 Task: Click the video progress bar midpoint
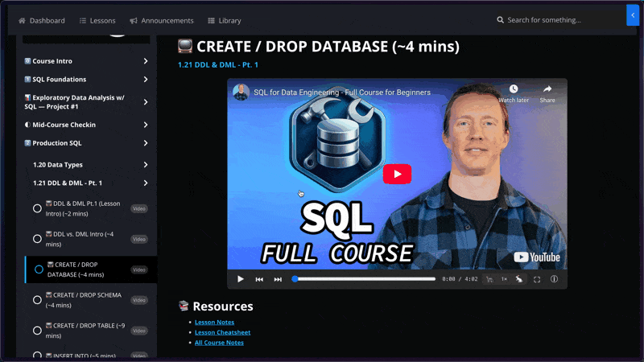tap(365, 279)
